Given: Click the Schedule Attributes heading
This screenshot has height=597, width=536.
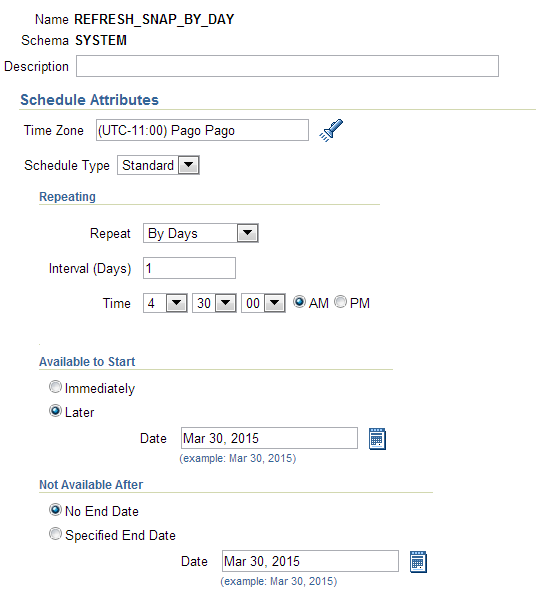Looking at the screenshot, I should point(89,100).
